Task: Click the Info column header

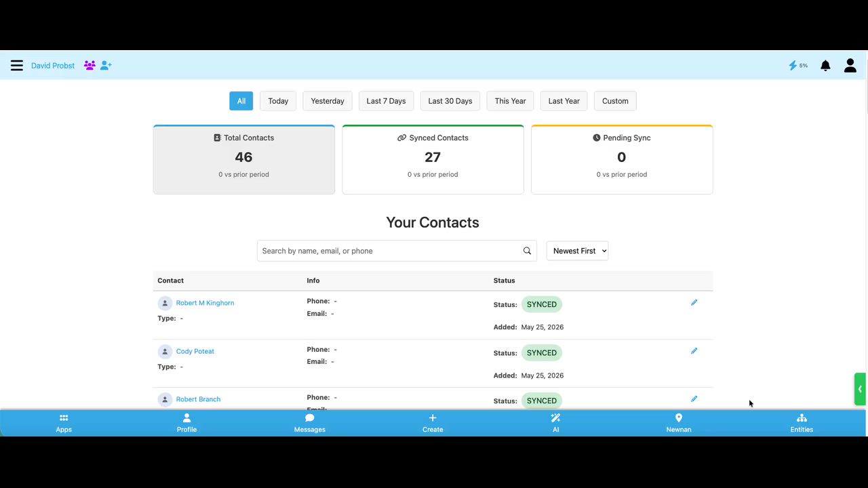Action: pos(313,281)
